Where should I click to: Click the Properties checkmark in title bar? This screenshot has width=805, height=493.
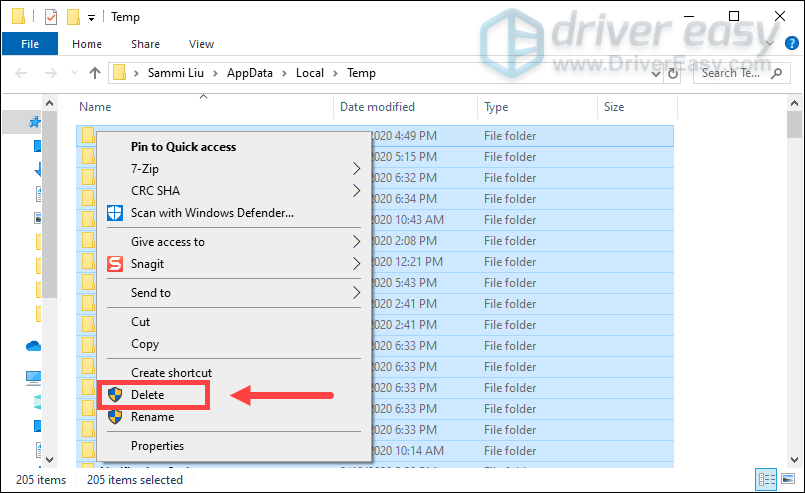coord(51,17)
